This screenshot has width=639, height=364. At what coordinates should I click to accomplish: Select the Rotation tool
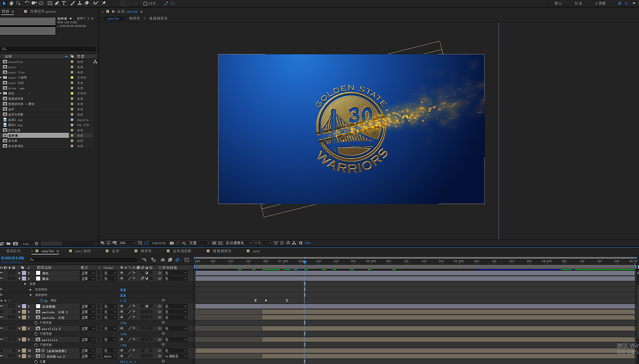click(x=26, y=3)
